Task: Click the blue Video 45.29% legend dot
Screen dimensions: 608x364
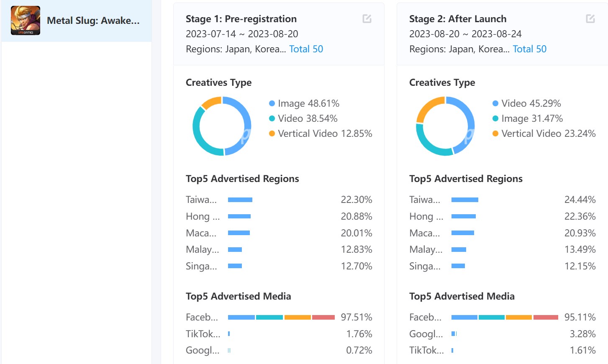Action: pyautogui.click(x=495, y=103)
